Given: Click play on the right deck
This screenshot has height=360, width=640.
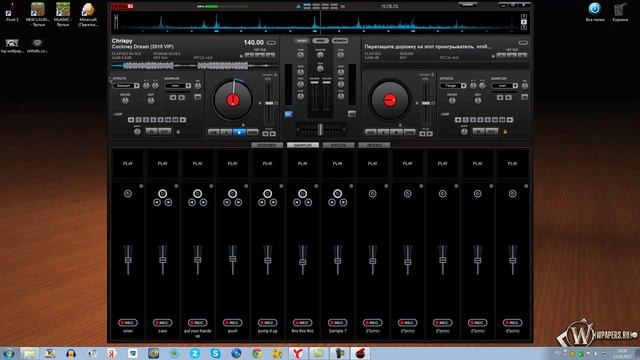Looking at the screenshot, I should tap(396, 132).
